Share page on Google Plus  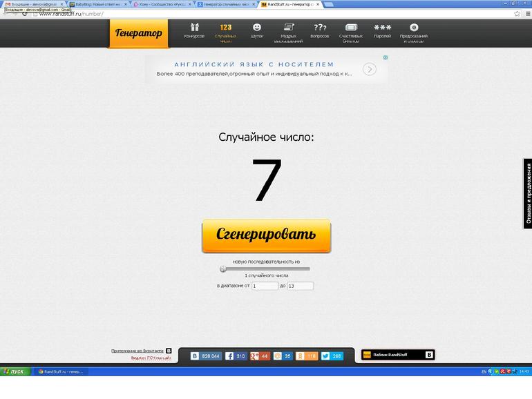(260, 356)
